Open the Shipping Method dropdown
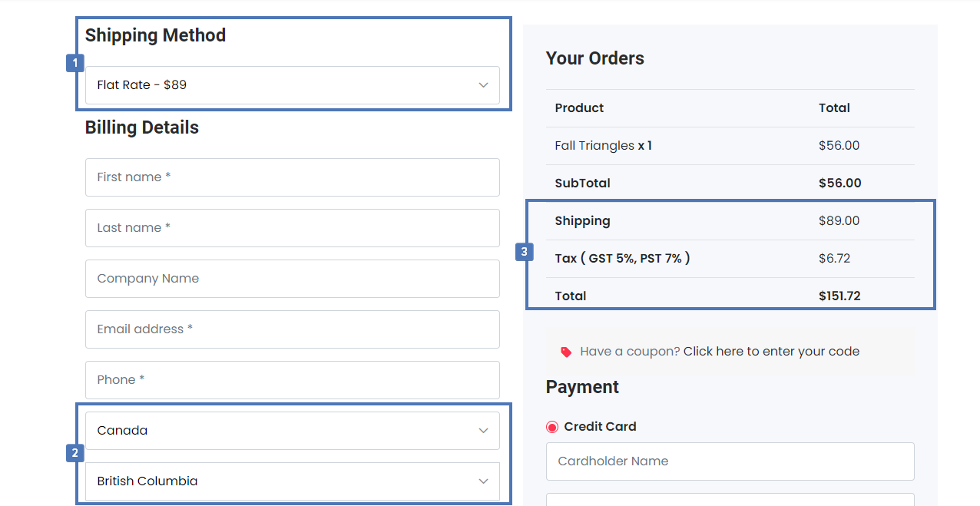Viewport: 980px width, 506px height. tap(292, 84)
